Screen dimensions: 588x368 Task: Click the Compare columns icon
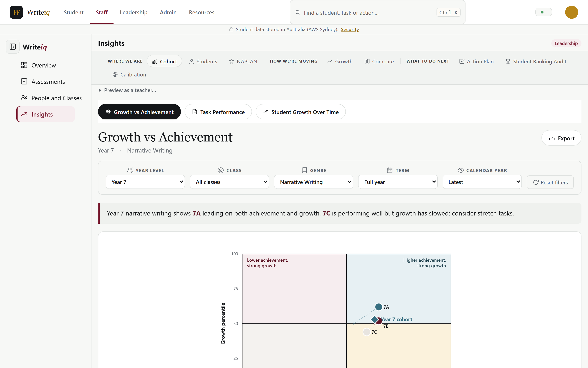(367, 61)
